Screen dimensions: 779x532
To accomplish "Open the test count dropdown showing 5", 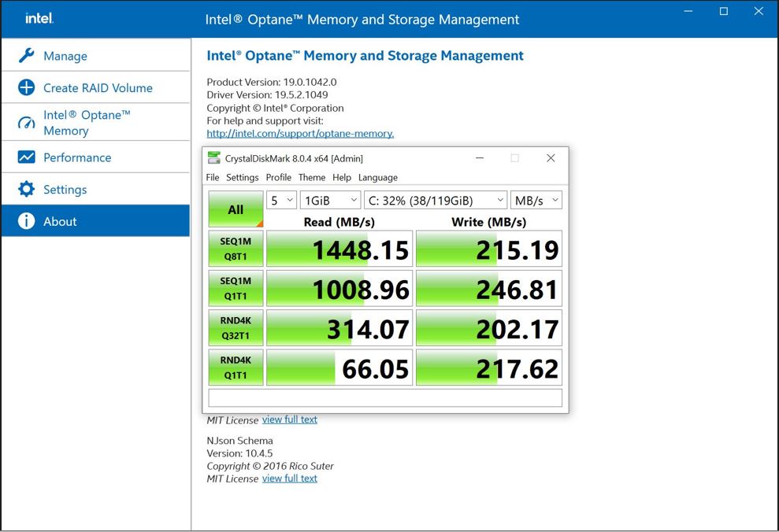I will pos(281,200).
